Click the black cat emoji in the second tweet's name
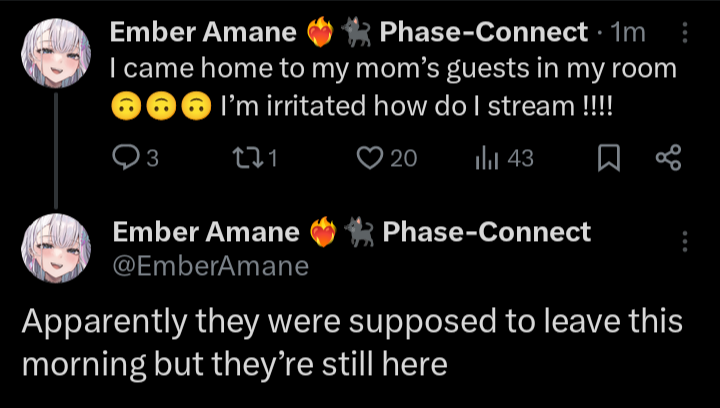 point(359,234)
